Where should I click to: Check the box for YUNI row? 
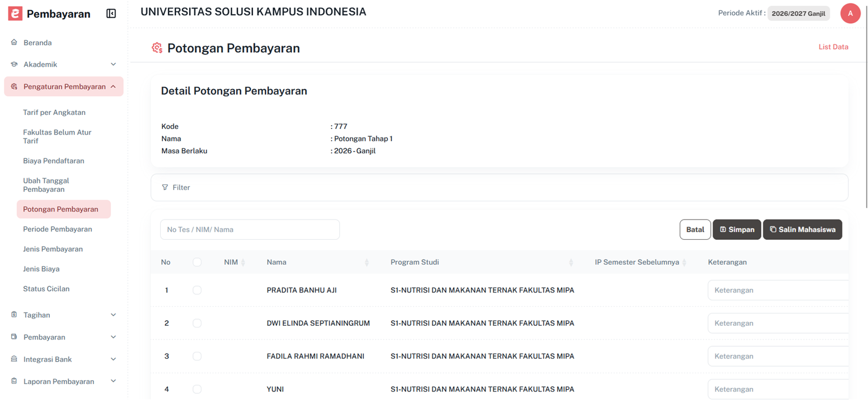click(197, 389)
